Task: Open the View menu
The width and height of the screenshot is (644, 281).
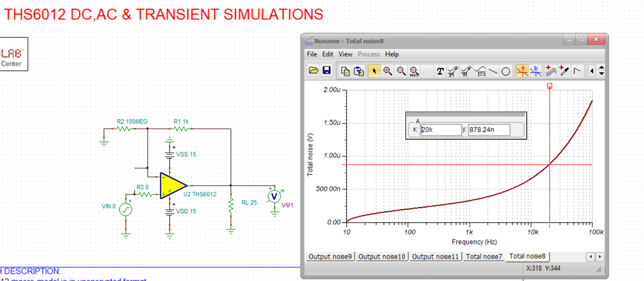Action: (x=346, y=54)
